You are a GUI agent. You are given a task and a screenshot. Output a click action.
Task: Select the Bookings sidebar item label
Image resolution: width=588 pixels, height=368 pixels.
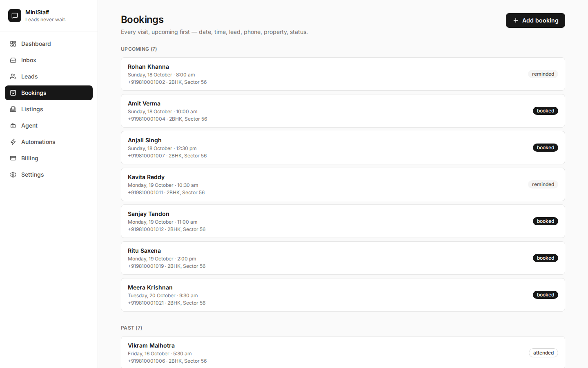34,93
